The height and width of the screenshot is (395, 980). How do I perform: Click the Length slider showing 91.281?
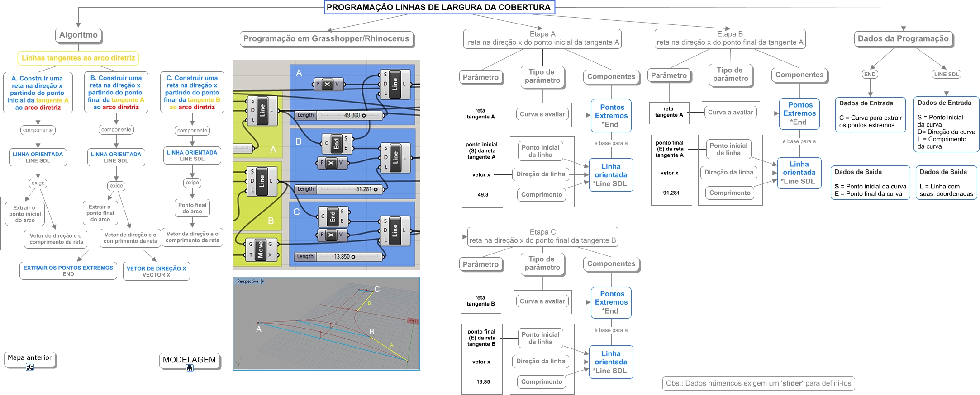339,189
